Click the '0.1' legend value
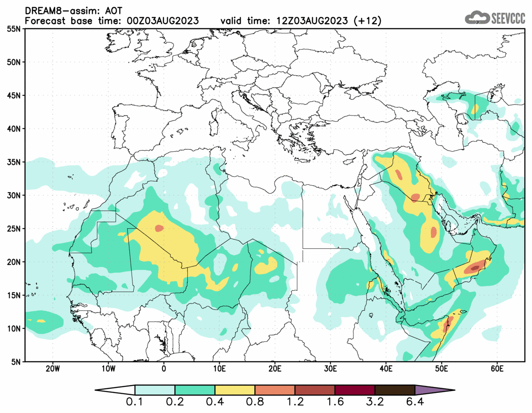532x413 pixels. [134, 403]
